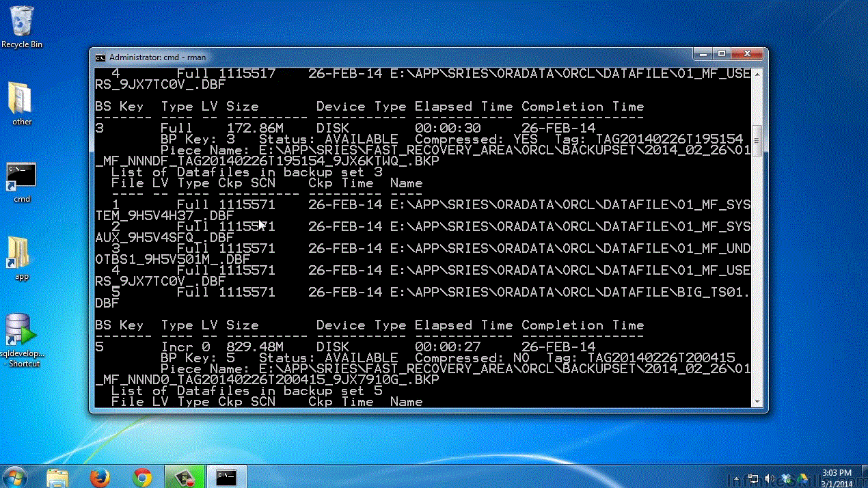Click elapsed time '00:00:30'
The image size is (868, 488).
[x=448, y=128]
